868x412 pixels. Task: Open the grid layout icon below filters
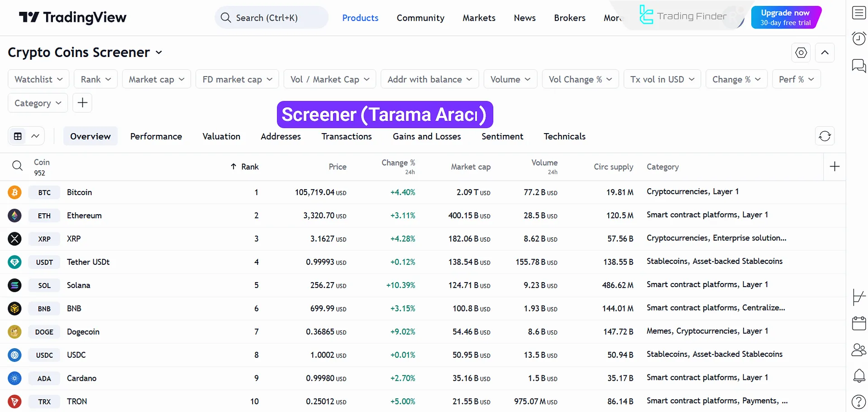point(17,136)
